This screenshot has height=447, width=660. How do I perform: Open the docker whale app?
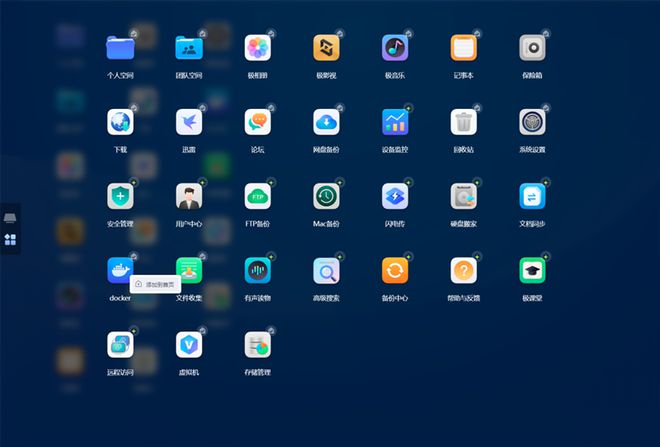[120, 270]
